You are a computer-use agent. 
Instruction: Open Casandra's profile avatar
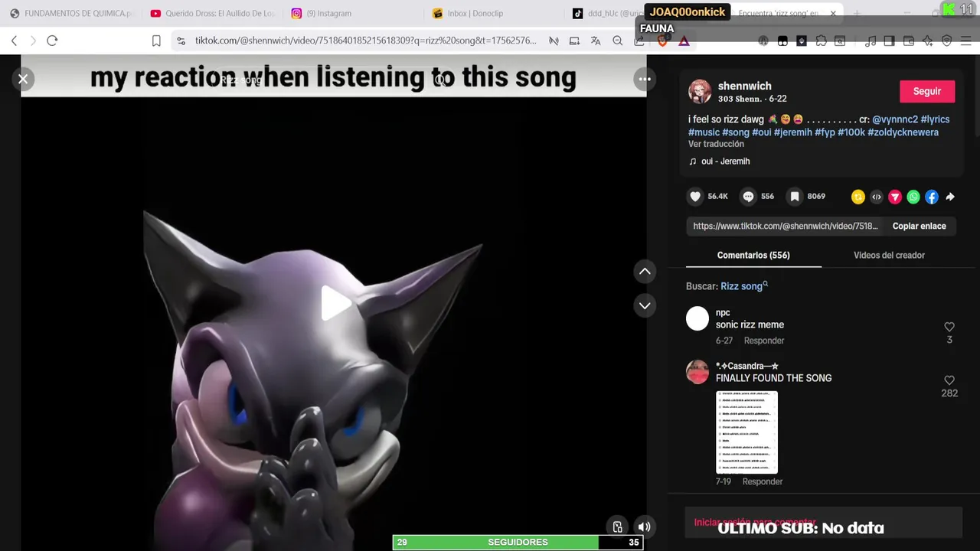(697, 372)
